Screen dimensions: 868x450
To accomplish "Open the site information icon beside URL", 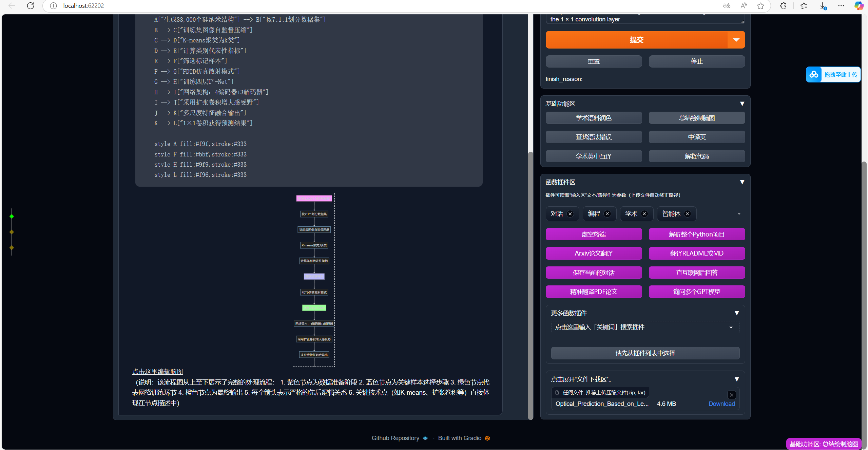I will (53, 6).
